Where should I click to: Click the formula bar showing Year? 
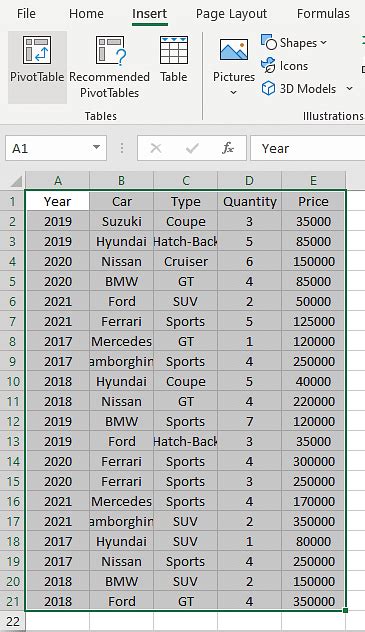pyautogui.click(x=307, y=148)
